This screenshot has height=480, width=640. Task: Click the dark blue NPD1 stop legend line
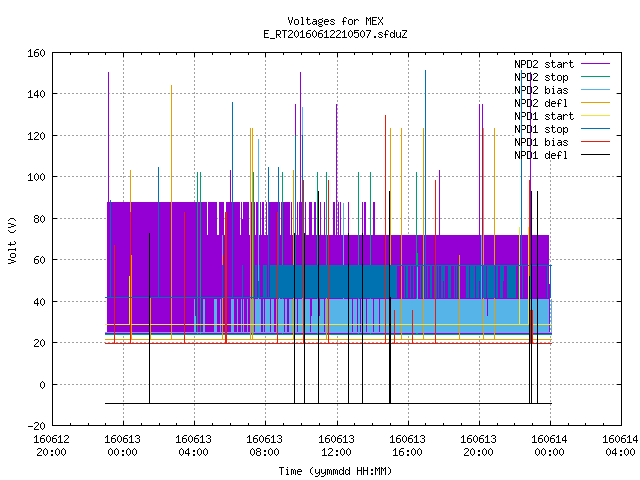[x=595, y=129]
